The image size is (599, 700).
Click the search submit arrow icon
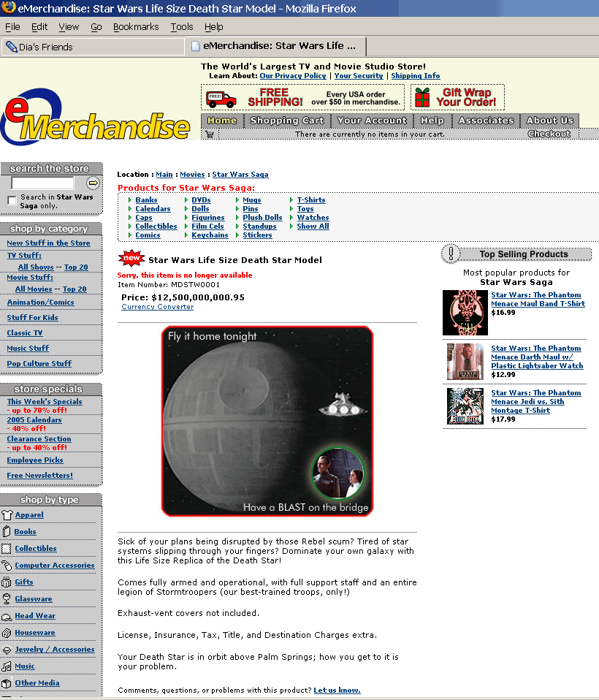coord(93,183)
